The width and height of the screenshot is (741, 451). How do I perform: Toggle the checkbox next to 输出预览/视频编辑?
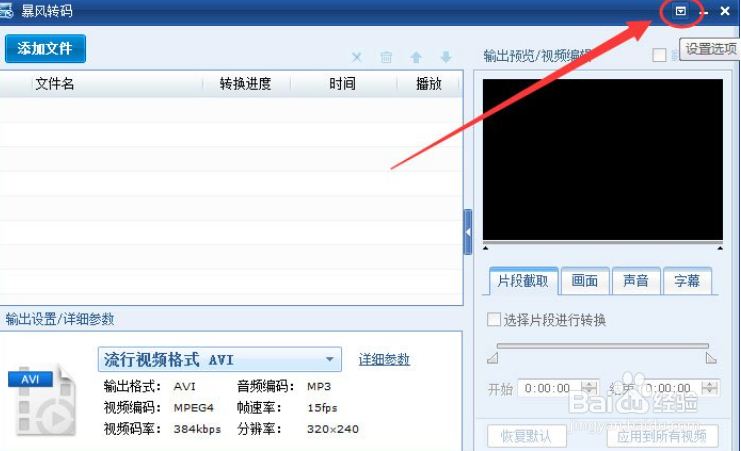(x=659, y=55)
